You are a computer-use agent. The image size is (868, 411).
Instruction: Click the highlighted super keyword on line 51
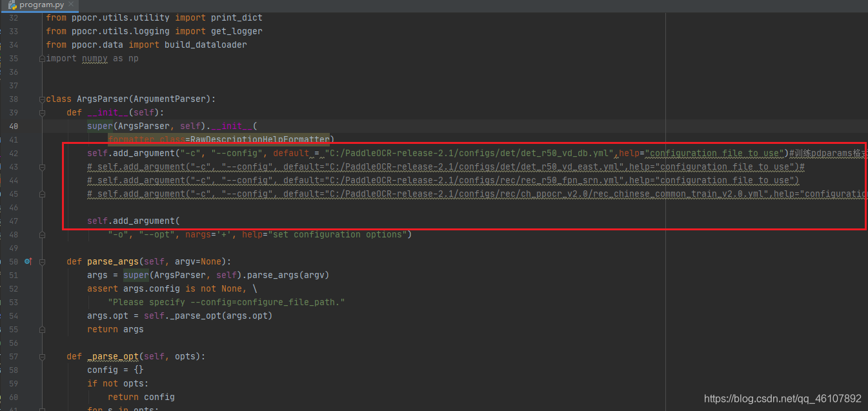[136, 275]
